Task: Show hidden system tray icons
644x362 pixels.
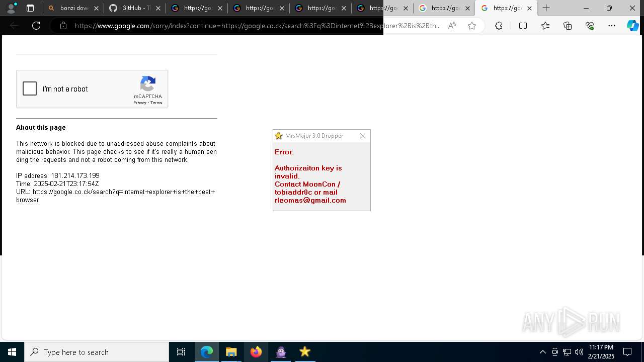Action: (x=543, y=352)
